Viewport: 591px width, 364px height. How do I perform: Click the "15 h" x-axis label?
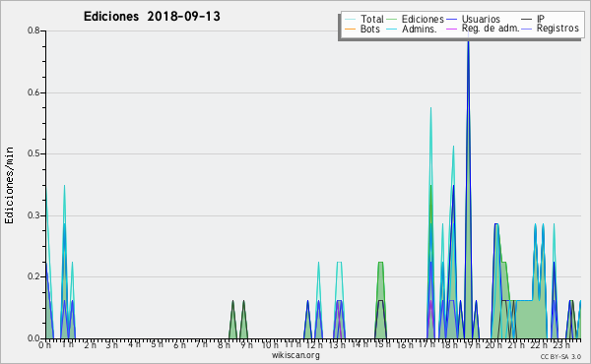tap(382, 344)
